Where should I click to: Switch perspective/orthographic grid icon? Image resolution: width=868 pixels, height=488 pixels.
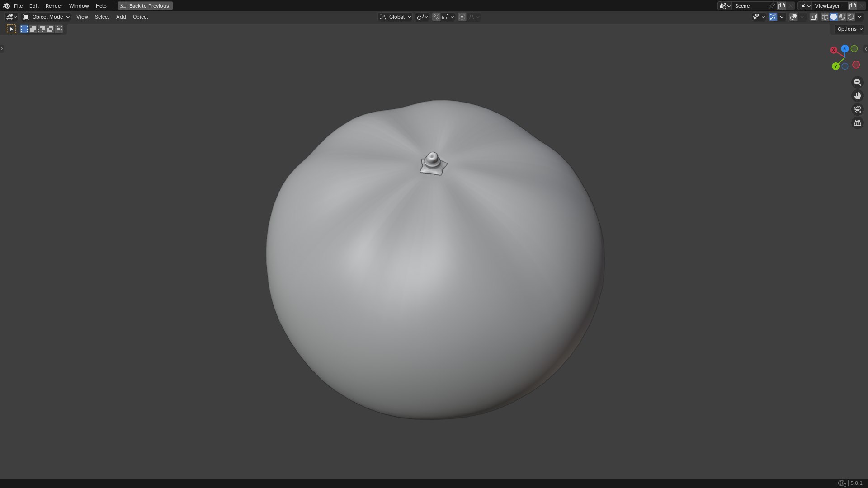tap(857, 123)
